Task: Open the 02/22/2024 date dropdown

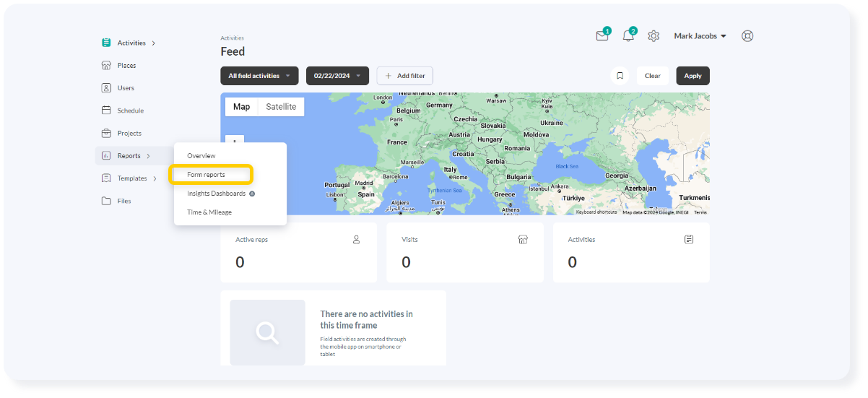Action: pos(337,76)
